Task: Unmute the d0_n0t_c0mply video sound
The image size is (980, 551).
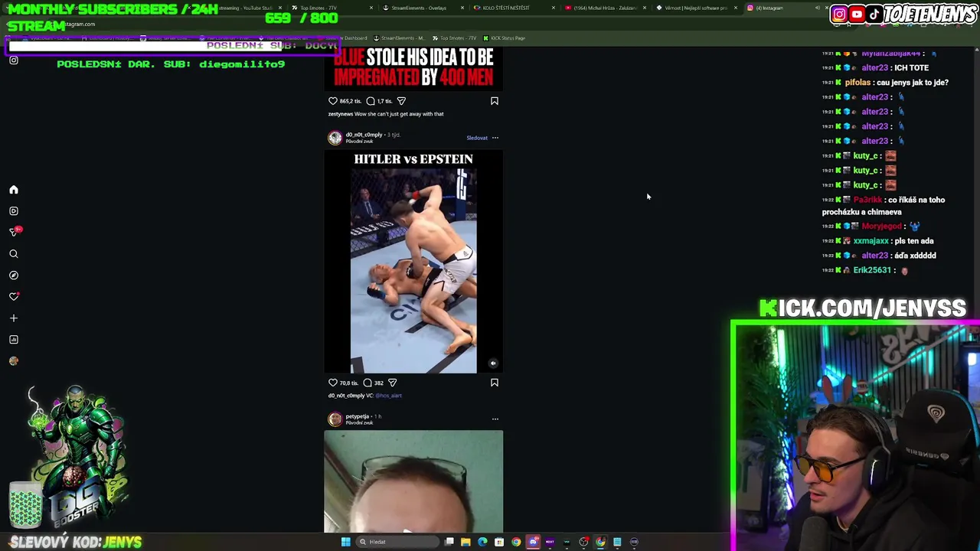Action: click(x=493, y=364)
